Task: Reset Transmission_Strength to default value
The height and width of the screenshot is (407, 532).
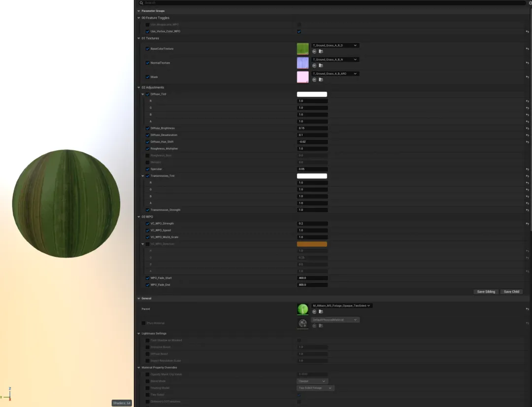Action: coord(527,210)
